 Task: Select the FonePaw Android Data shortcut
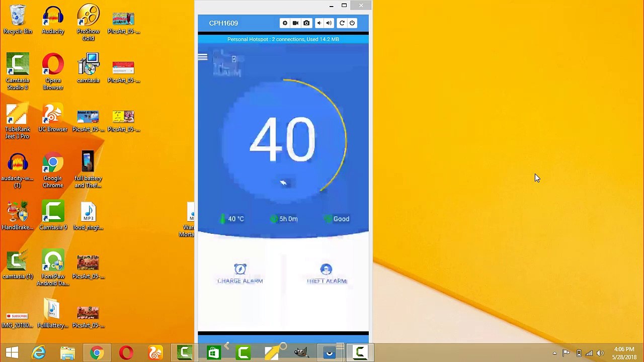(53, 268)
